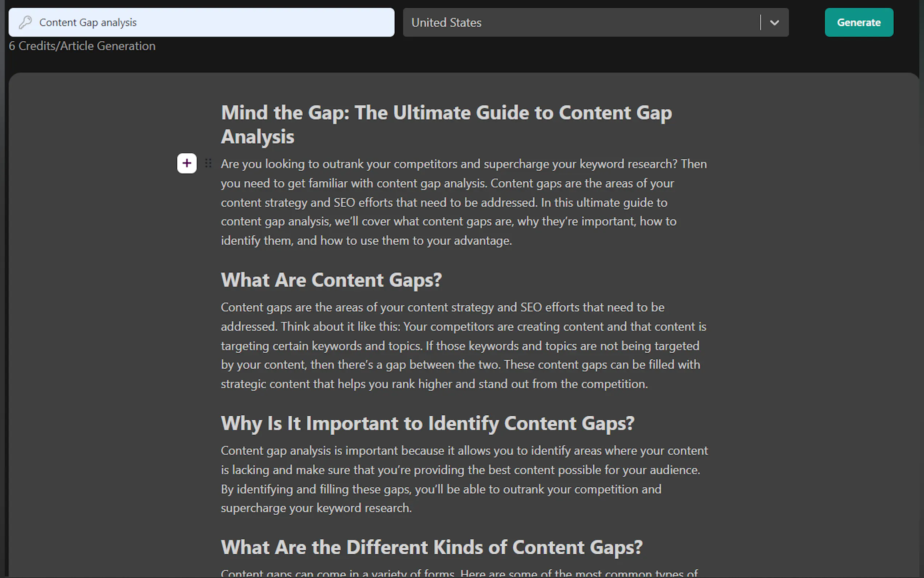Click the Different Kinds of Content Gaps heading

click(x=432, y=547)
